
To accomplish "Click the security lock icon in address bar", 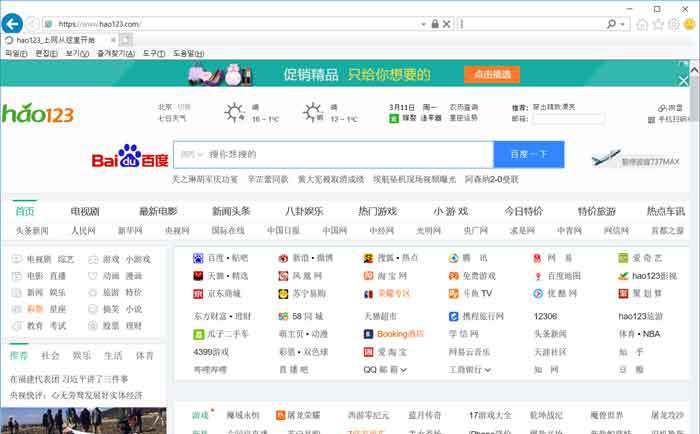I will click(435, 24).
